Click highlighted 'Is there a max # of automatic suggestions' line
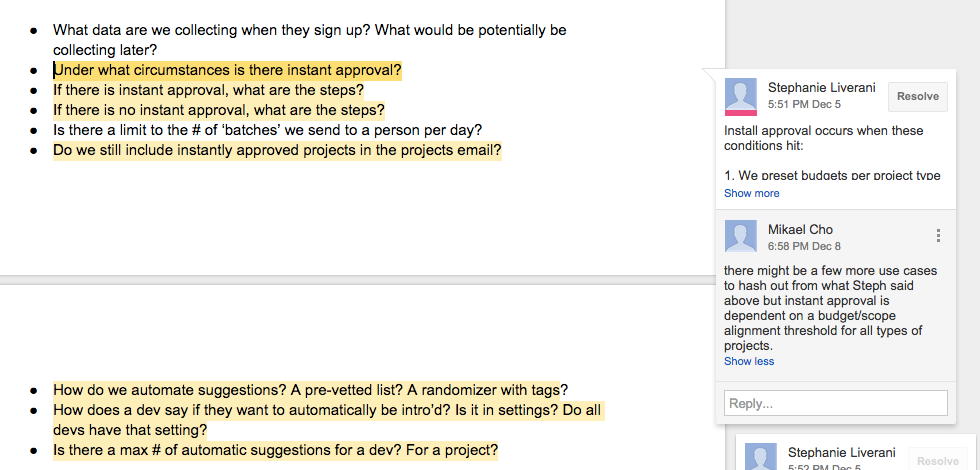980x470 pixels. click(276, 450)
